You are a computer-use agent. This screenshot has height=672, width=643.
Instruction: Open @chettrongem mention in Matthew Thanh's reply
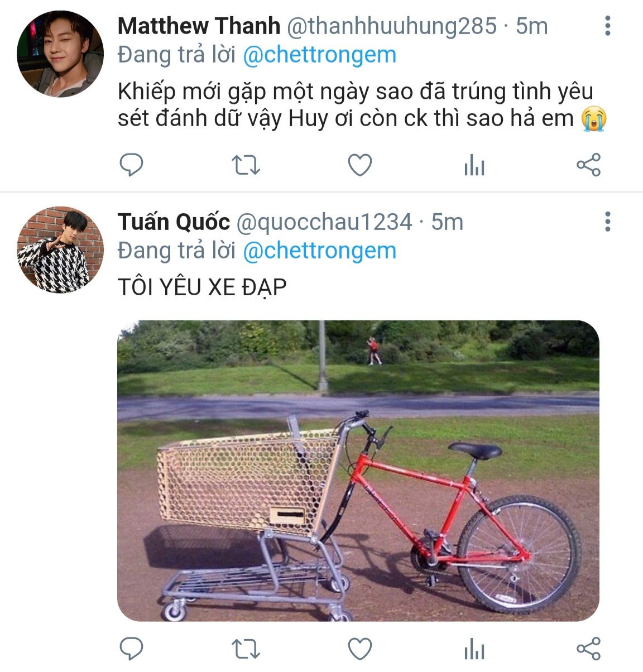pos(319,55)
